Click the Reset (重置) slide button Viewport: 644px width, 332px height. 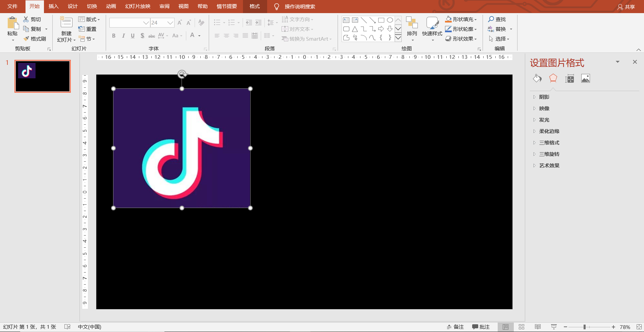point(87,29)
